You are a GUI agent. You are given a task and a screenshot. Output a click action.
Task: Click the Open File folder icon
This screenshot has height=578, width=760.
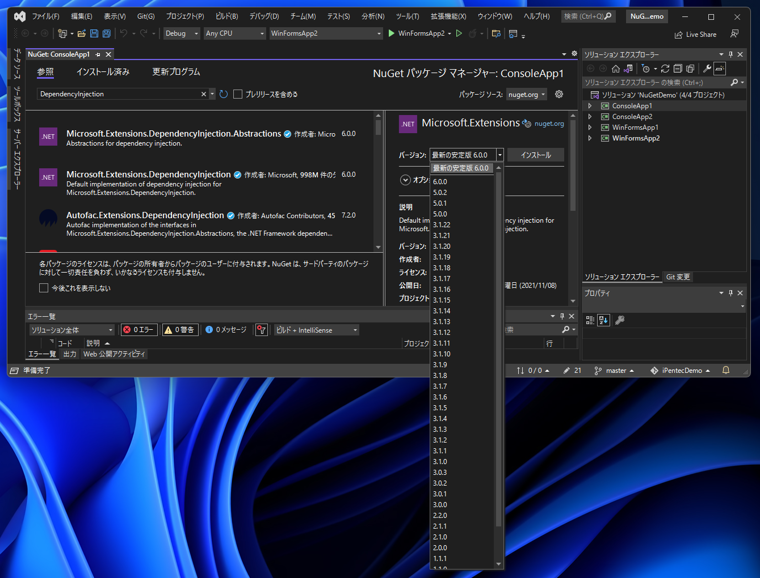81,33
